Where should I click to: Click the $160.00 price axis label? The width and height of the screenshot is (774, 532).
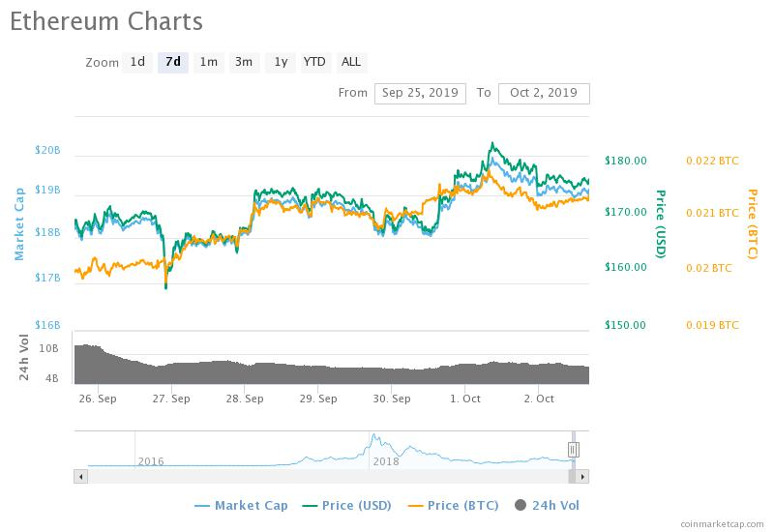tap(625, 267)
